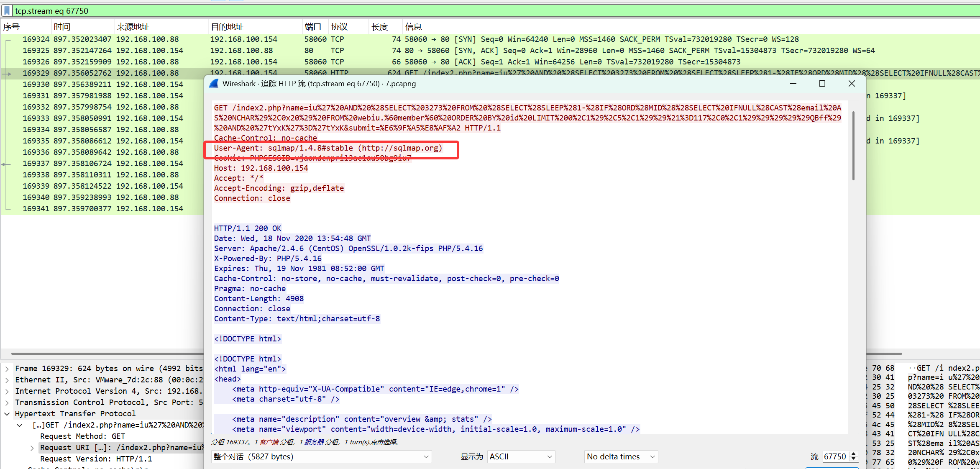Viewport: 980px width, 469px height.
Task: Sort packets by the 协议 column header
Action: pyautogui.click(x=340, y=27)
